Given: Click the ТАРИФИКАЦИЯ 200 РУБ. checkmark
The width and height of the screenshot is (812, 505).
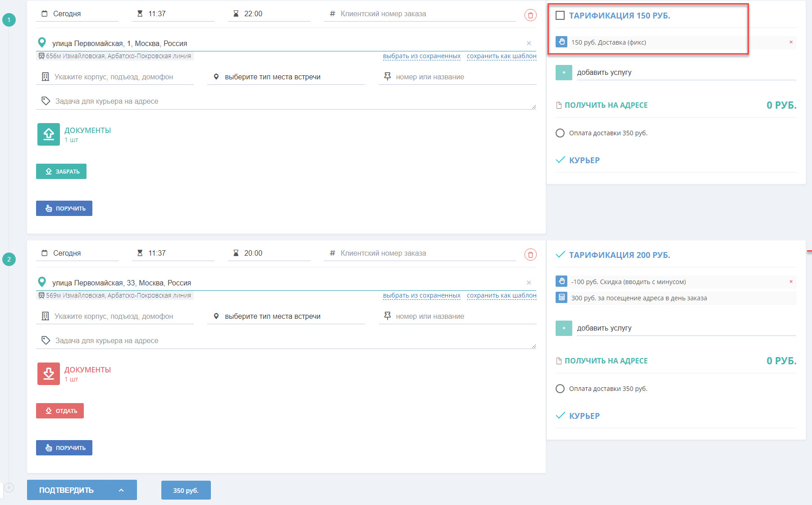Looking at the screenshot, I should [x=560, y=255].
